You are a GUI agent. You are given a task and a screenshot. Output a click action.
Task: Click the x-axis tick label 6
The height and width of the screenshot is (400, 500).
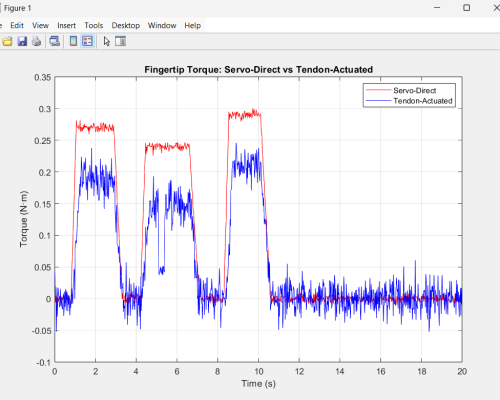(x=177, y=371)
